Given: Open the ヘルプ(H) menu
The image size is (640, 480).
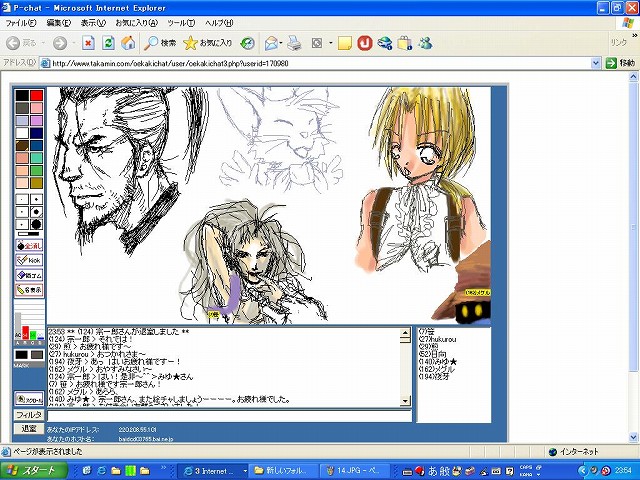Looking at the screenshot, I should click(219, 23).
